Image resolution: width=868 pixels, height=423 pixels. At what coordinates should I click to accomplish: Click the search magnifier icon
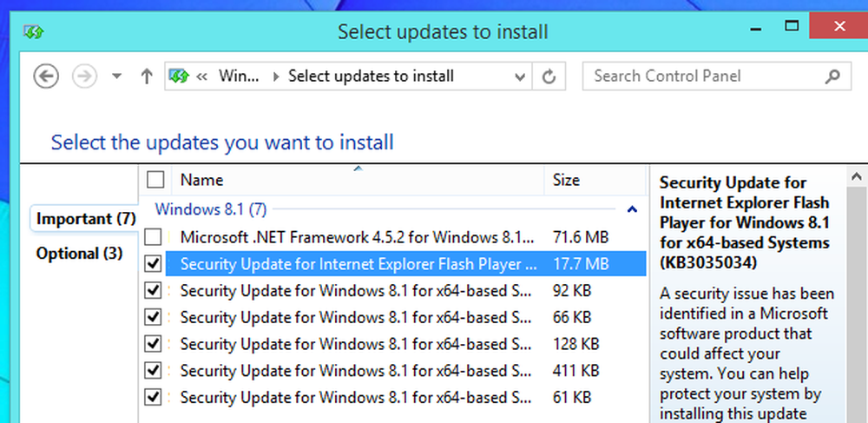pyautogui.click(x=832, y=76)
